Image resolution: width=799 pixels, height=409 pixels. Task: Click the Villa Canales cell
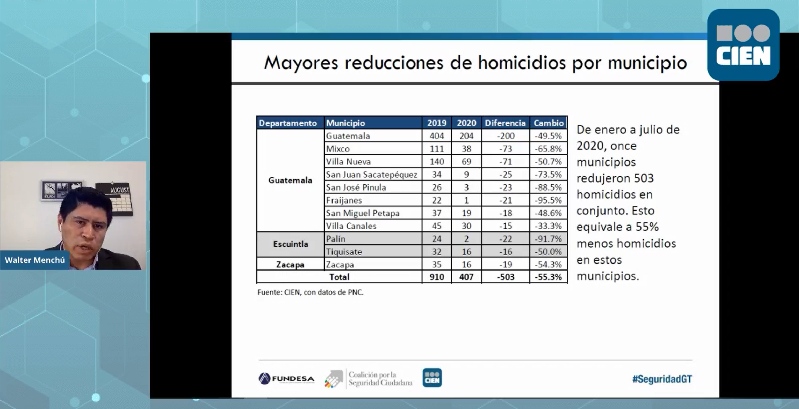[373, 226]
